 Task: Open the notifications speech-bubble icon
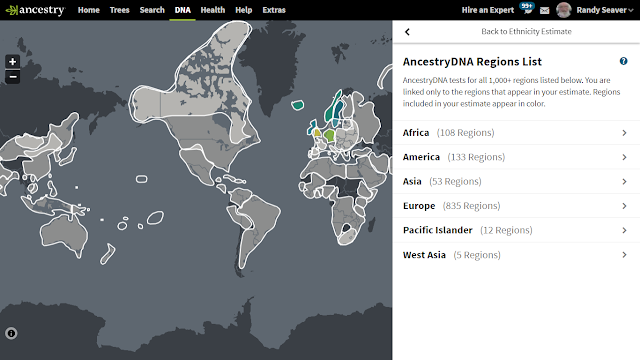(x=527, y=9)
